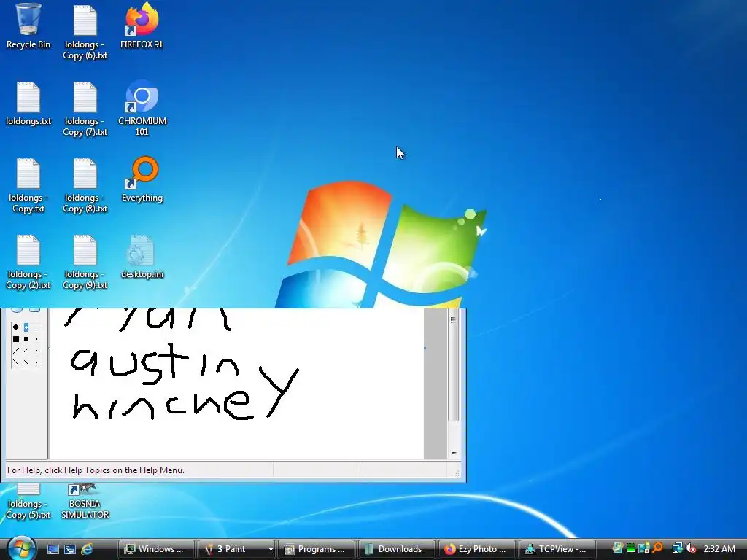Choose the medium forward-slash brush in Paint
This screenshot has height=560, width=747.
pos(26,351)
